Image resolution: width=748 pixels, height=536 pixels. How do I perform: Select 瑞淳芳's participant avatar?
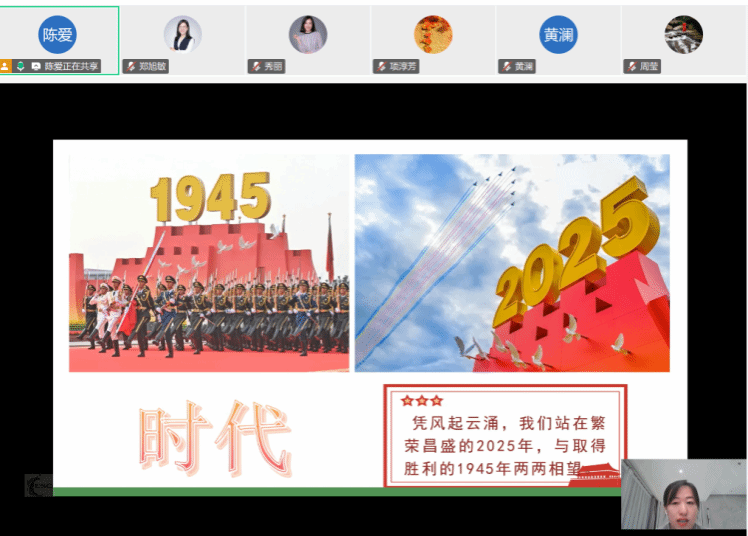click(x=433, y=34)
